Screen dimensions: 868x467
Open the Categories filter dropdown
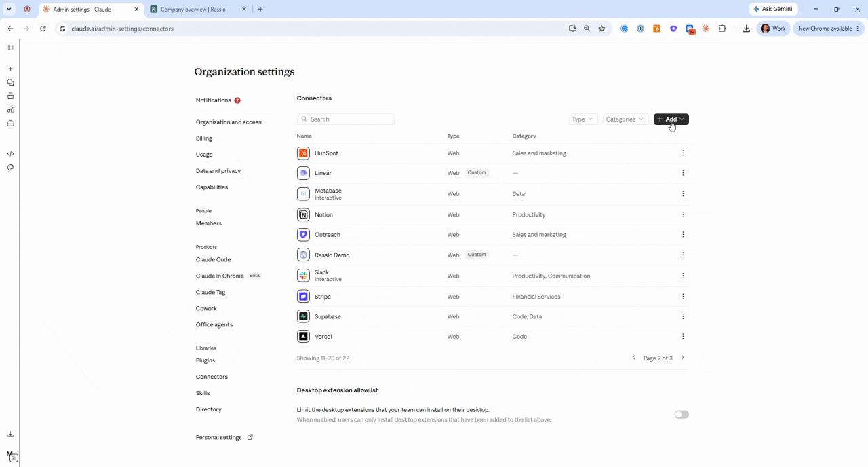point(625,119)
